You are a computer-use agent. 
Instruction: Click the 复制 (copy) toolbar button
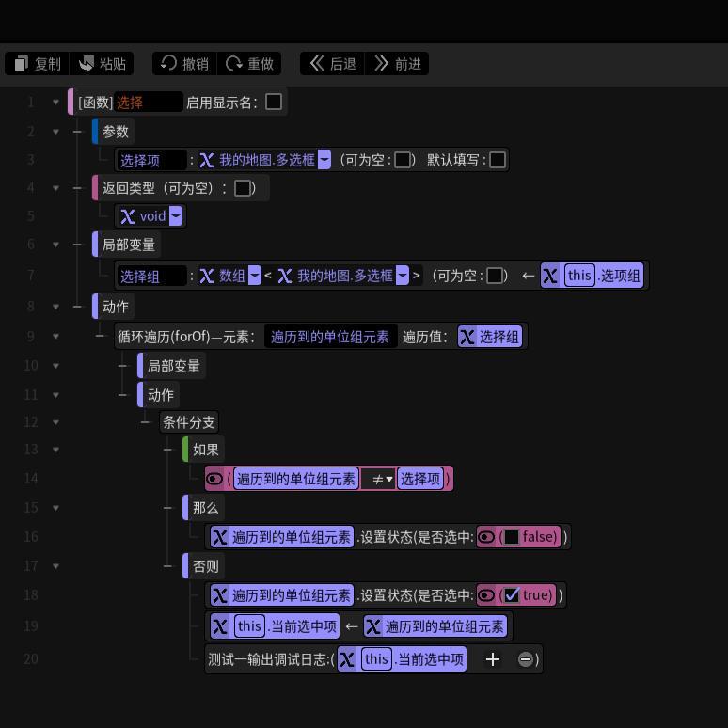click(37, 64)
